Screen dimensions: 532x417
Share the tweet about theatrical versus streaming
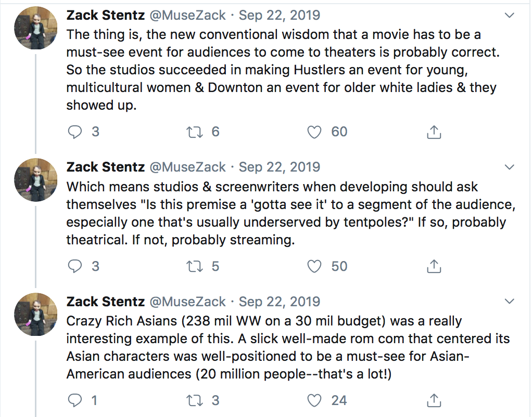pyautogui.click(x=434, y=266)
